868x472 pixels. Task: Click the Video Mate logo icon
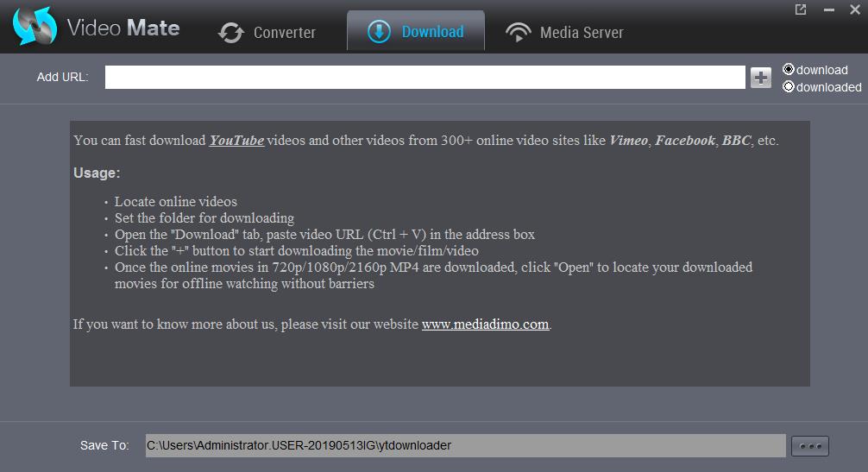35,28
